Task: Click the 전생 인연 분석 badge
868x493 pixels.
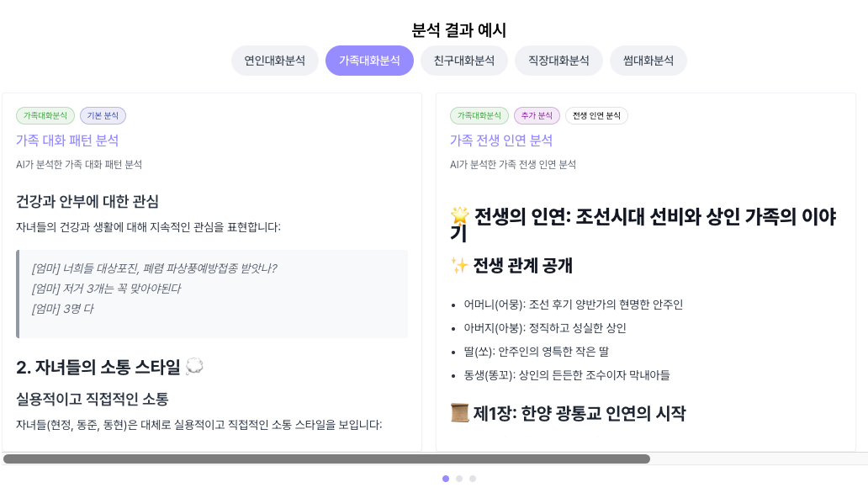Action: click(596, 115)
